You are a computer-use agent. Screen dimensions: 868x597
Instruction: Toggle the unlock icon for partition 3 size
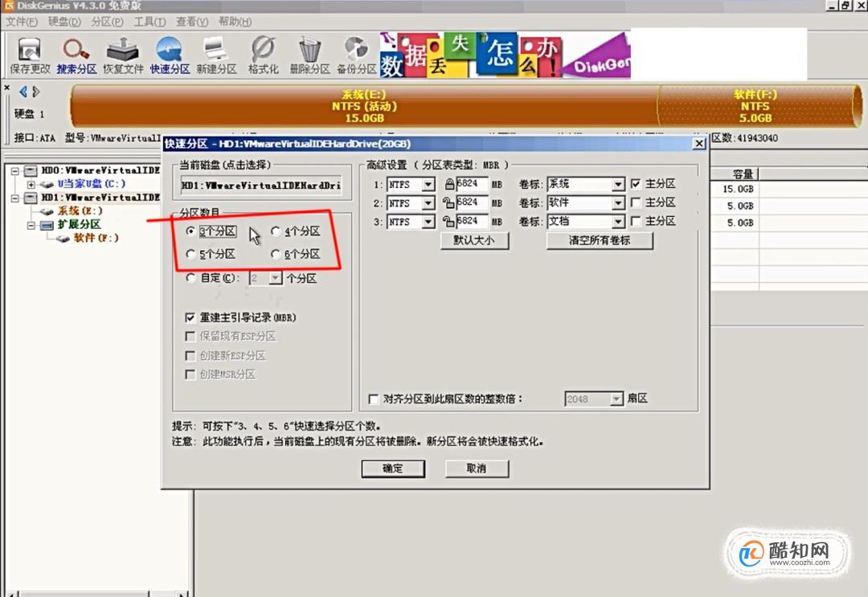click(448, 221)
